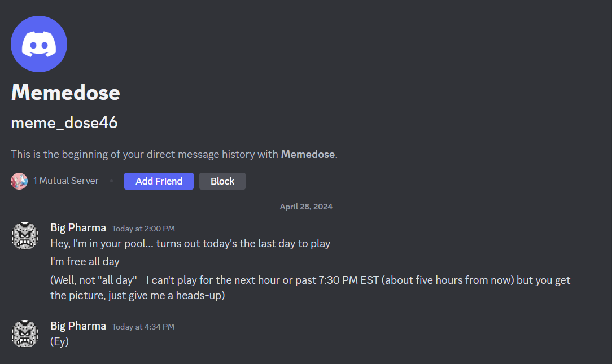Click the message mentioning 7:30 PM EST
Screen dimensions: 612x364
[311, 280]
